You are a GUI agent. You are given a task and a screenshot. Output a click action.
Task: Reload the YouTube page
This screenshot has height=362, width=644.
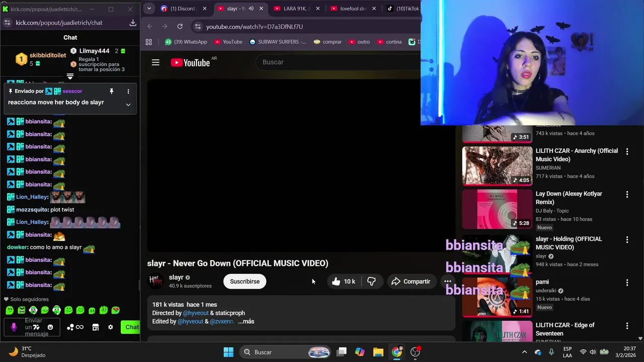tap(180, 27)
